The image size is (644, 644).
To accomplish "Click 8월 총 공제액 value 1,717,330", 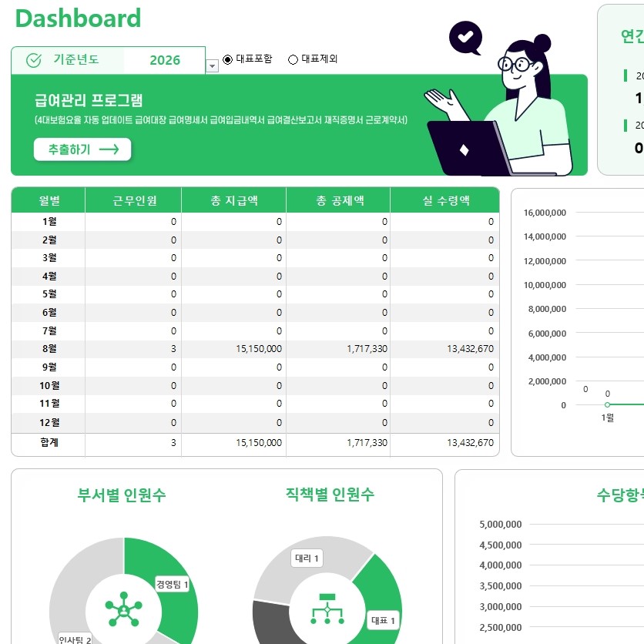I will tap(367, 349).
